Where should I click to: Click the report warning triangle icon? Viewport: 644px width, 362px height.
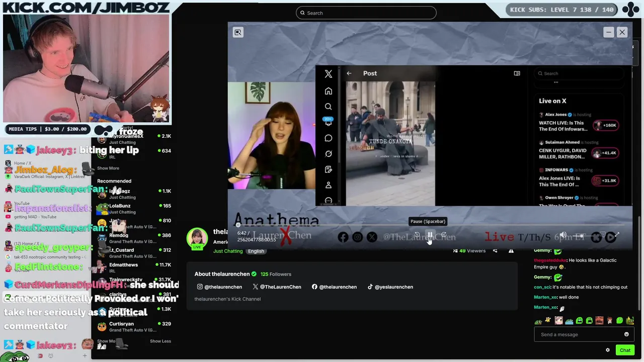pyautogui.click(x=511, y=250)
